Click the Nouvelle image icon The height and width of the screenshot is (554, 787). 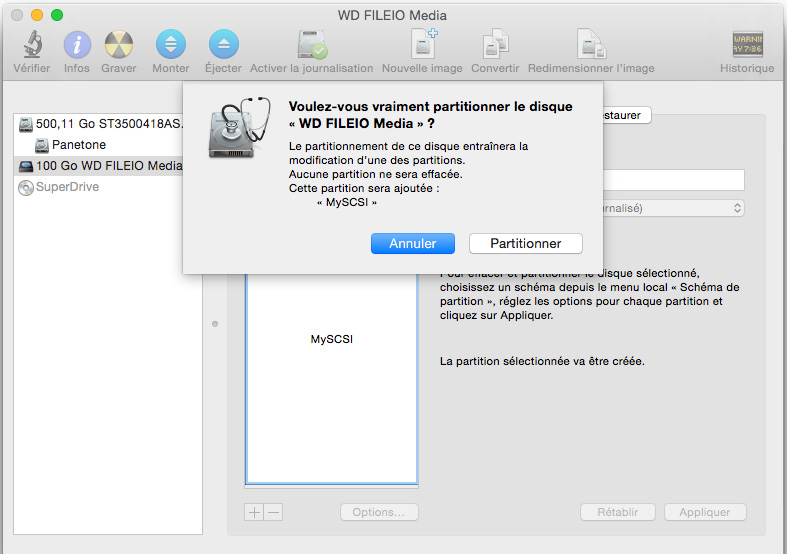pos(423,44)
